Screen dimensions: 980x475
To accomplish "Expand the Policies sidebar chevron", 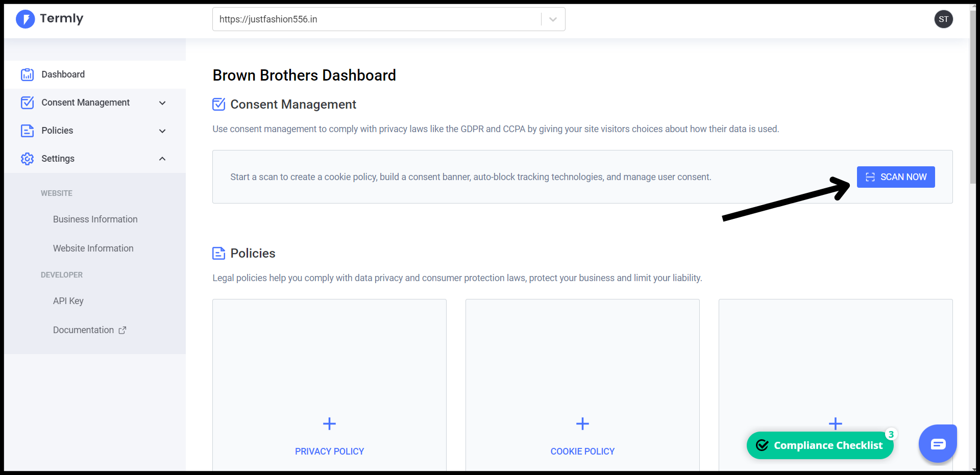I will pos(162,131).
